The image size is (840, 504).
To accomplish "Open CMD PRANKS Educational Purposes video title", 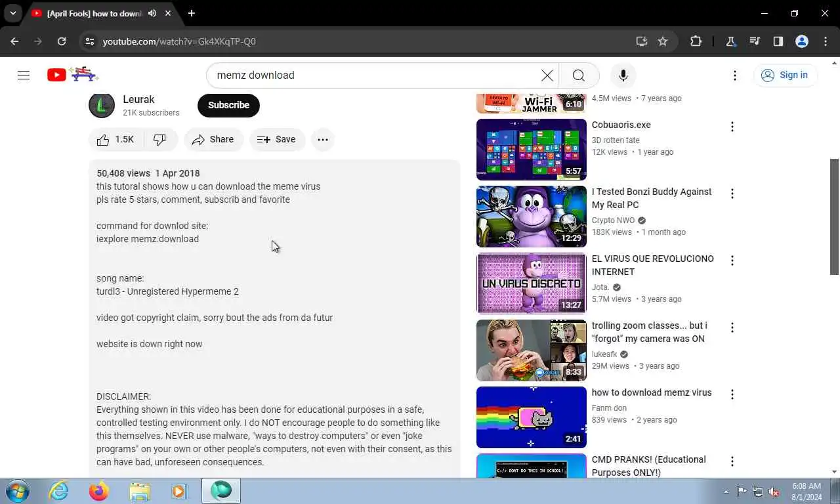I will pyautogui.click(x=648, y=466).
